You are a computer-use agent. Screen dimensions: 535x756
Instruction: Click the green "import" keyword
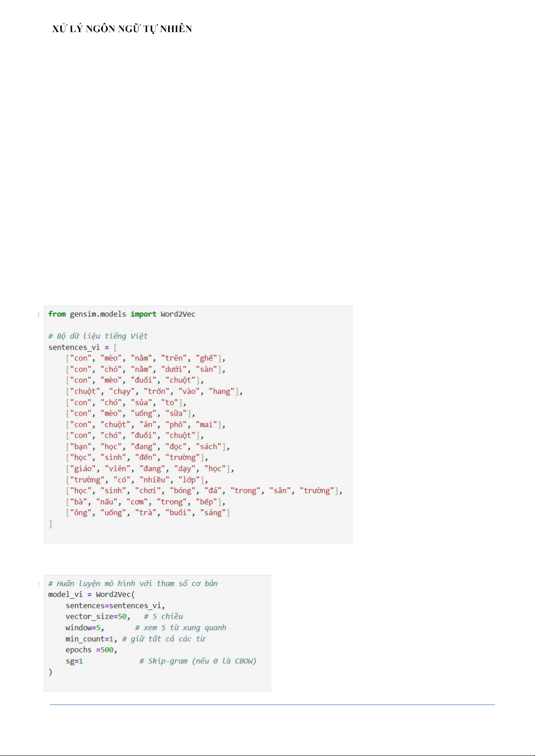coord(144,314)
